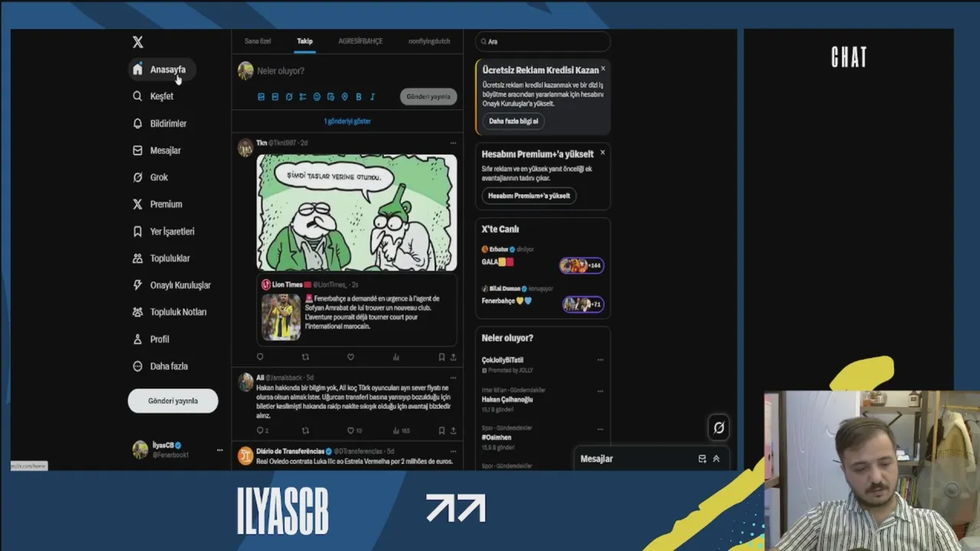Click the GIF icon in composer
The width and height of the screenshot is (980, 551).
[275, 97]
